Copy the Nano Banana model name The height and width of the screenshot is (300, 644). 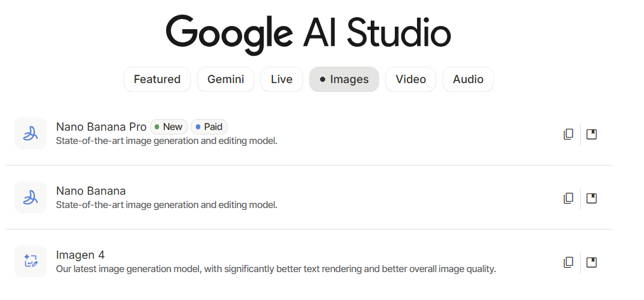(568, 199)
